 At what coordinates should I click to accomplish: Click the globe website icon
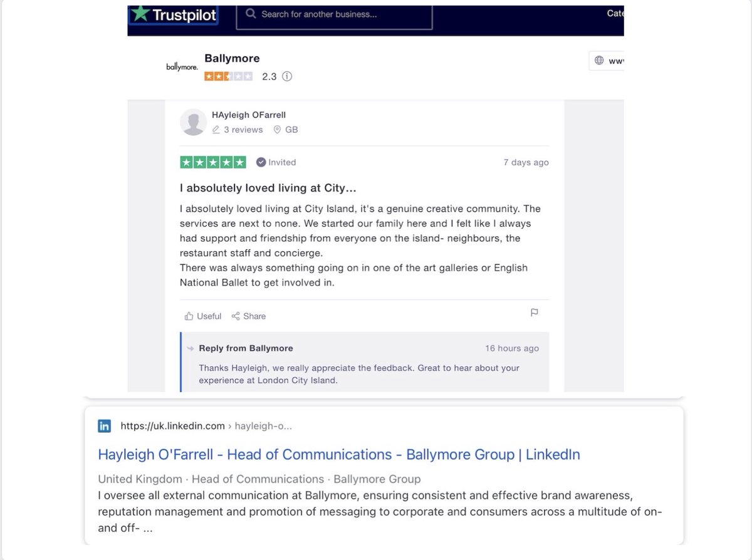click(599, 61)
